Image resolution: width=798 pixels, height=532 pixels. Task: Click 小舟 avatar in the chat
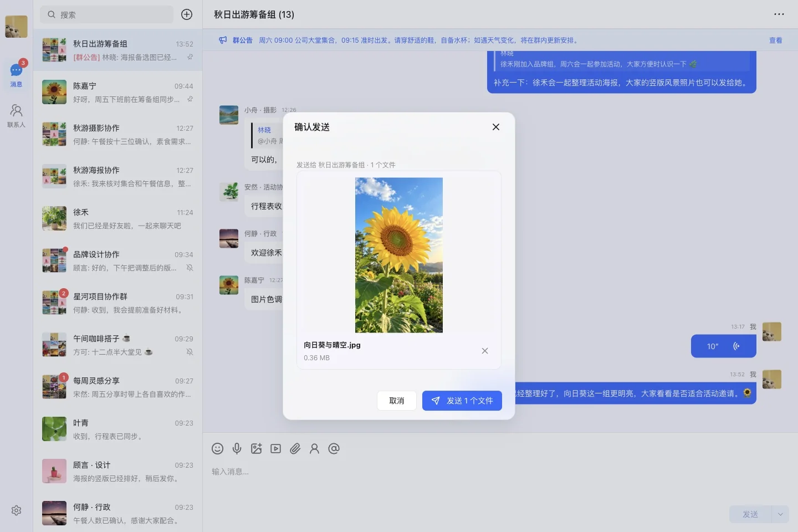[x=229, y=115]
